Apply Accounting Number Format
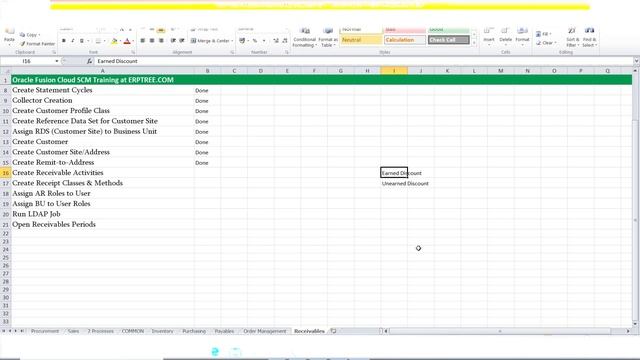This screenshot has height=360, width=640. (x=242, y=41)
